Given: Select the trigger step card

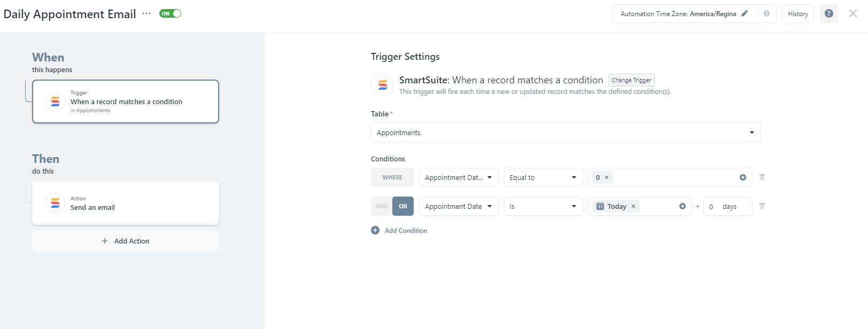Looking at the screenshot, I should click(126, 101).
